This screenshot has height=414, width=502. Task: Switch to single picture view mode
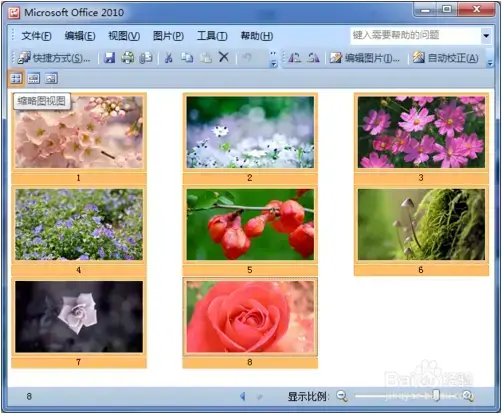coord(51,78)
